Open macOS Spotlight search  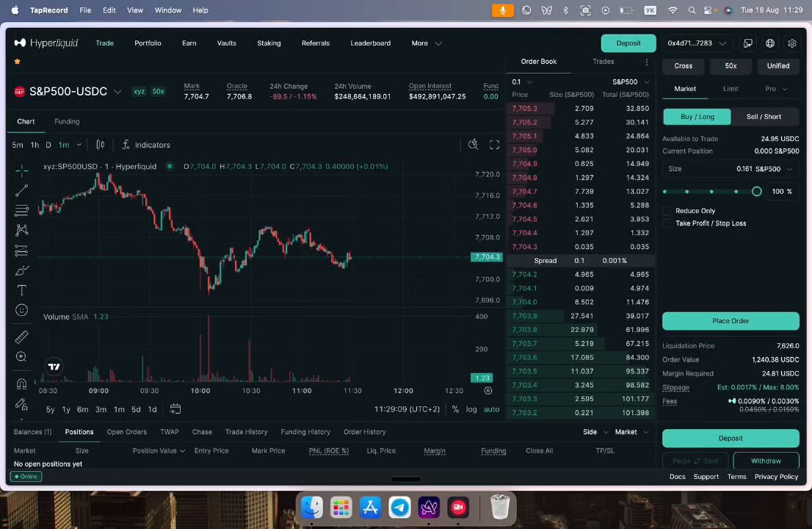click(x=692, y=10)
